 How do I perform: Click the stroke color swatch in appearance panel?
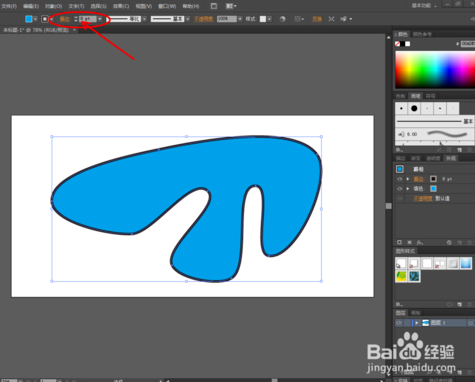(x=433, y=179)
